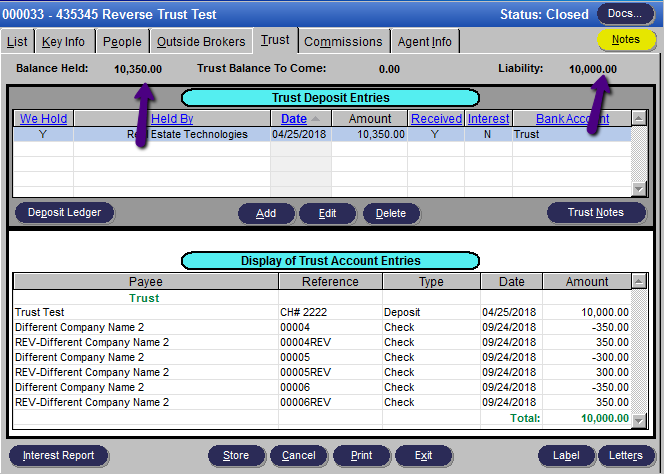Open the Docs button in title bar
The image size is (664, 474).
pos(626,13)
